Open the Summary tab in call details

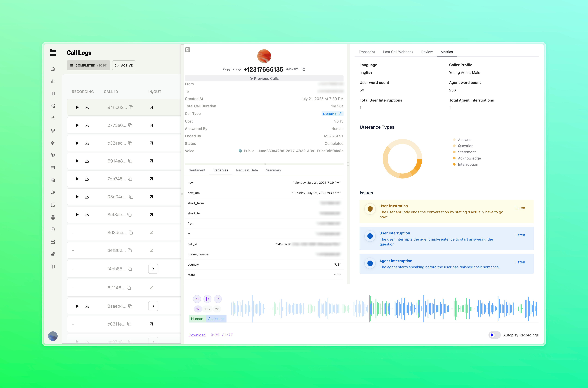(273, 170)
